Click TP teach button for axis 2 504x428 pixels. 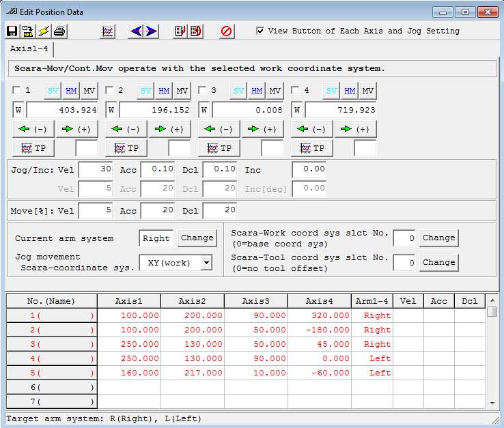pos(126,148)
